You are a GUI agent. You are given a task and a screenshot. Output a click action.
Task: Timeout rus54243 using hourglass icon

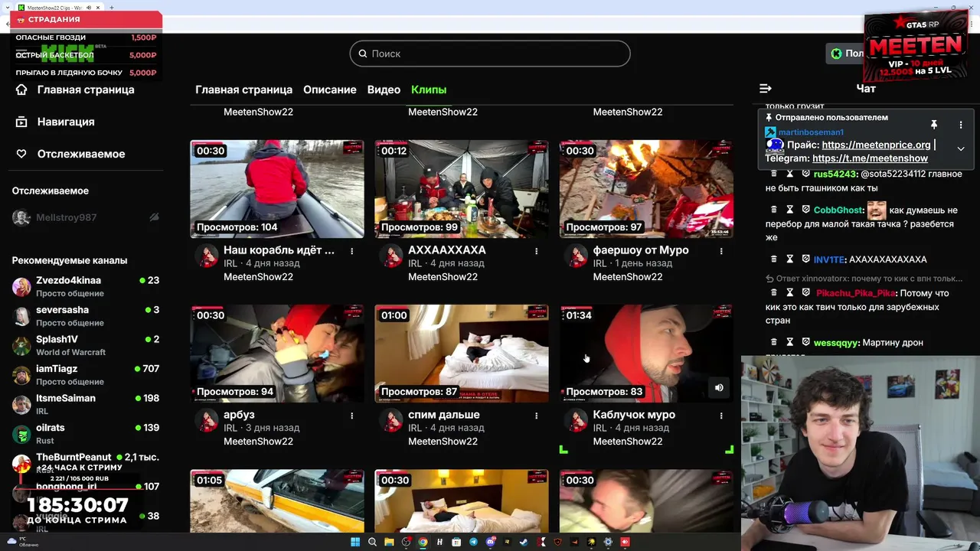coord(789,174)
